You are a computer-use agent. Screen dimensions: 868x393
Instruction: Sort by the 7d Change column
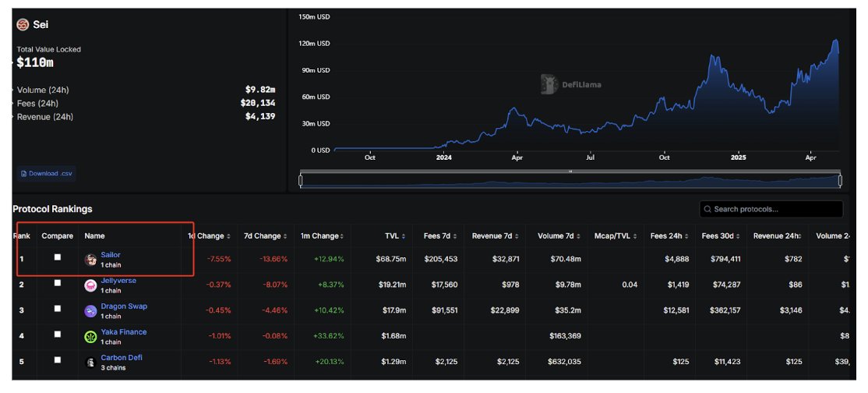point(265,236)
